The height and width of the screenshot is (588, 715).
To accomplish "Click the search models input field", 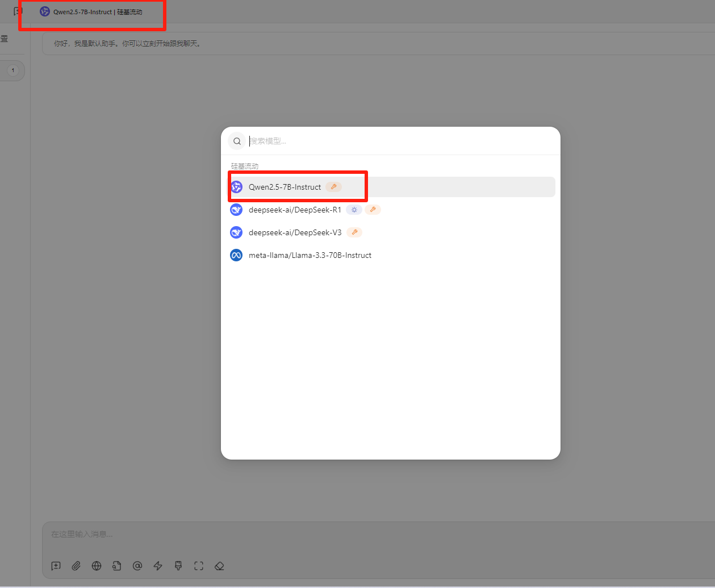I will [x=398, y=141].
